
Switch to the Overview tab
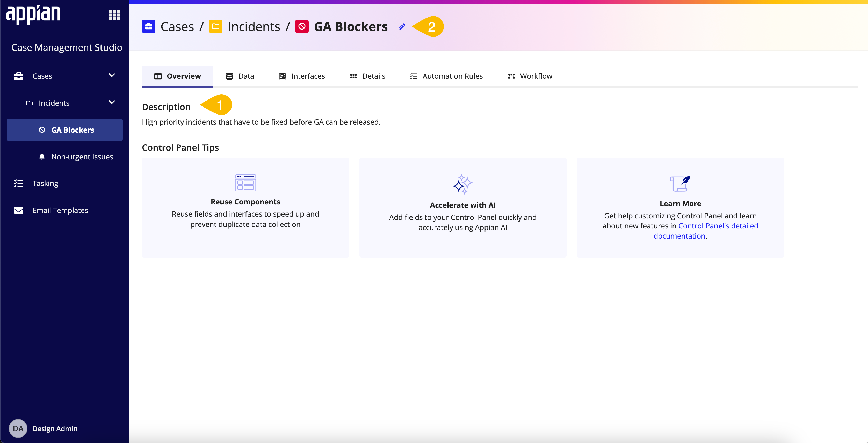178,76
